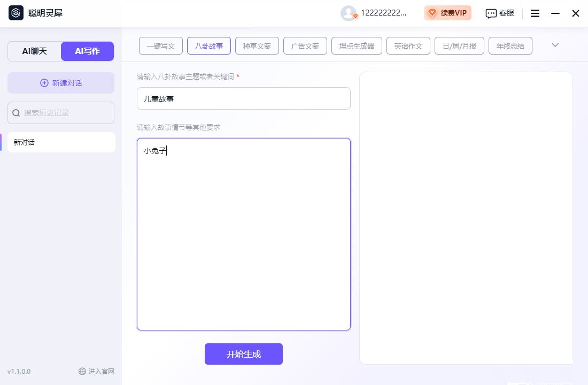588x385 pixels.
Task: Click the 聪明灵犀 app logo
Action: pyautogui.click(x=16, y=13)
